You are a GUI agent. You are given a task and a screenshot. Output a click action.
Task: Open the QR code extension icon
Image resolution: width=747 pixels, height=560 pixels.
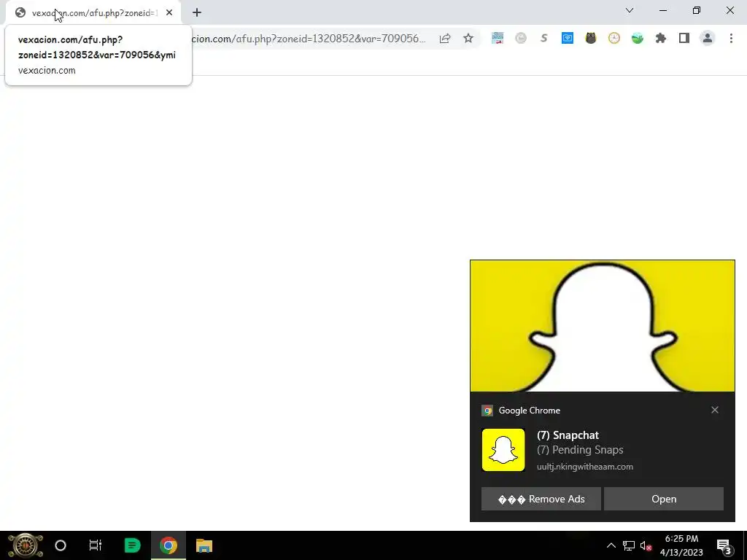click(498, 38)
